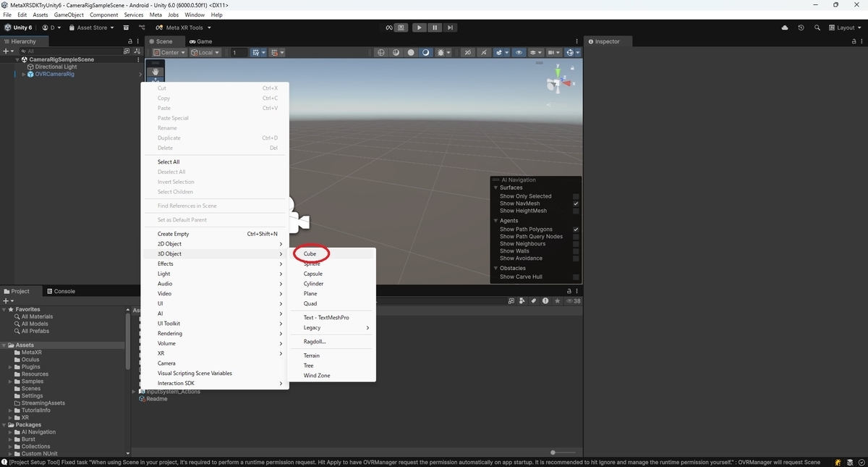Click the Hierarchy panel lock icon
Image resolution: width=868 pixels, height=467 pixels.
pyautogui.click(x=130, y=41)
